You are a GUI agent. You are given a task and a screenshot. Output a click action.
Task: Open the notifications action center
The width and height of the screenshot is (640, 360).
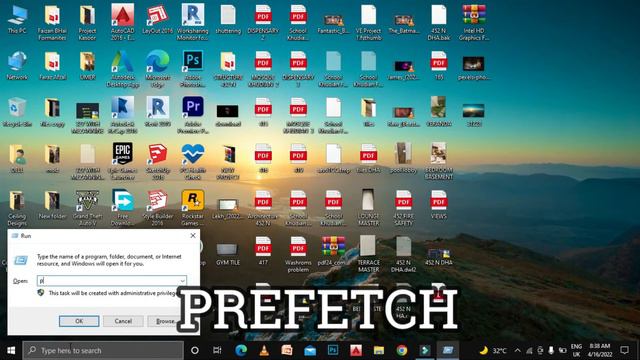pos(624,350)
